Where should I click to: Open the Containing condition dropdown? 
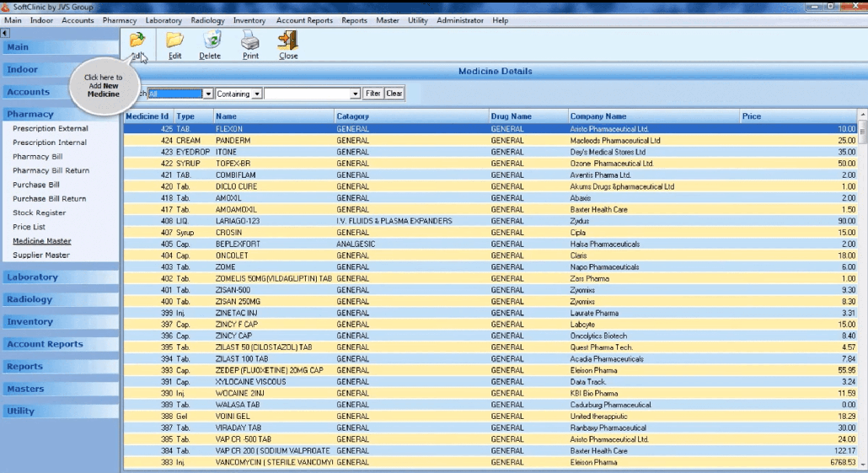tap(257, 94)
